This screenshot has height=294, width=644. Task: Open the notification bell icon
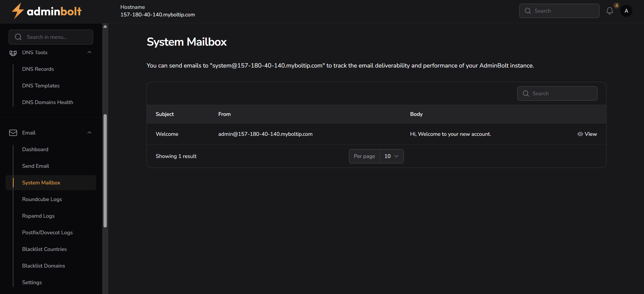click(610, 11)
